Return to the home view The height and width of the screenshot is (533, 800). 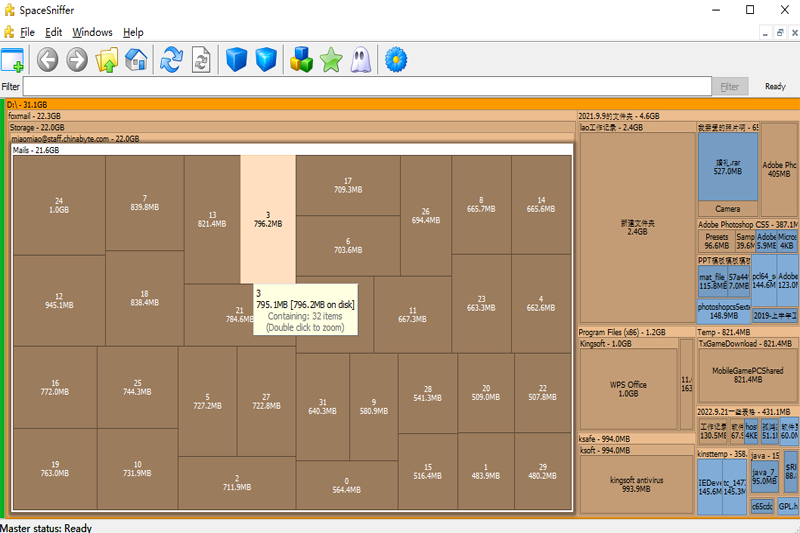click(x=136, y=60)
